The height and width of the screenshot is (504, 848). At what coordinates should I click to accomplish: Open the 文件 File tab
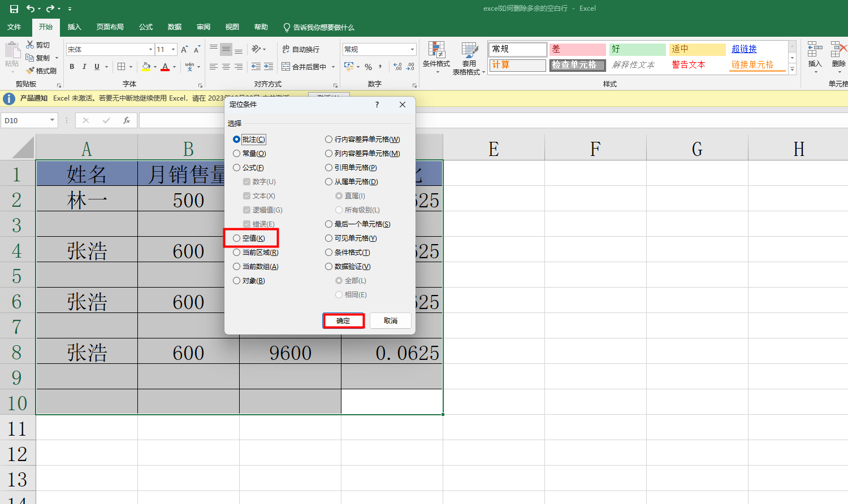[x=14, y=27]
